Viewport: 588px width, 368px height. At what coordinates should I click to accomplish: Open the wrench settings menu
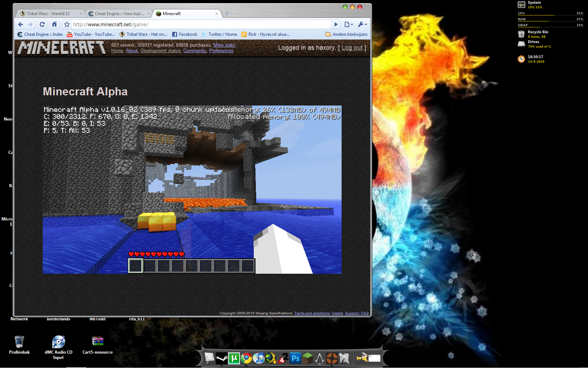pyautogui.click(x=362, y=24)
